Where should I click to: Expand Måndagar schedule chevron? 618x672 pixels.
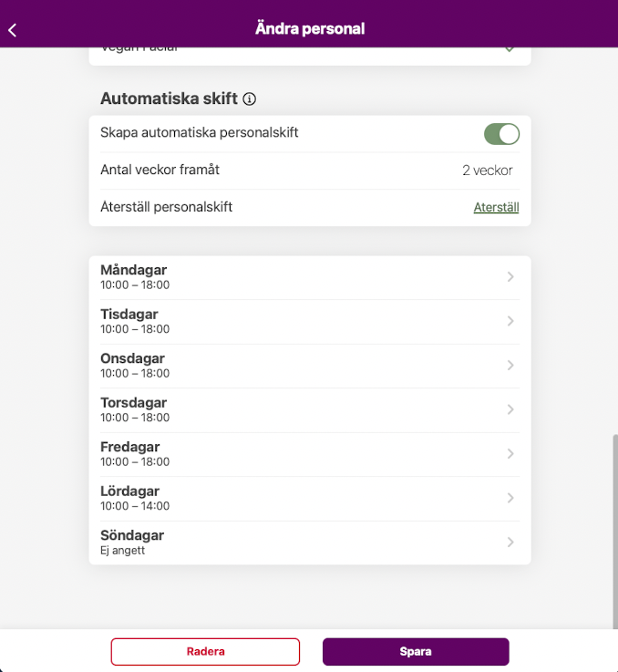(510, 276)
